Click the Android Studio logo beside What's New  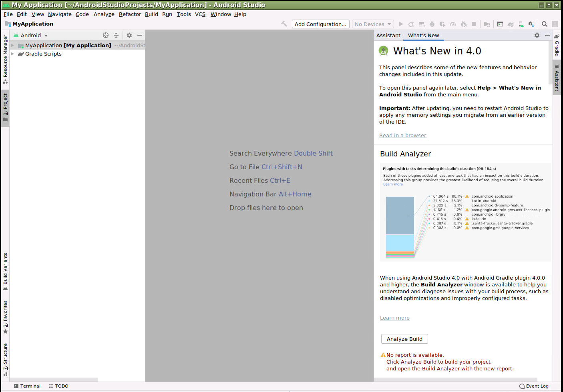tap(384, 51)
